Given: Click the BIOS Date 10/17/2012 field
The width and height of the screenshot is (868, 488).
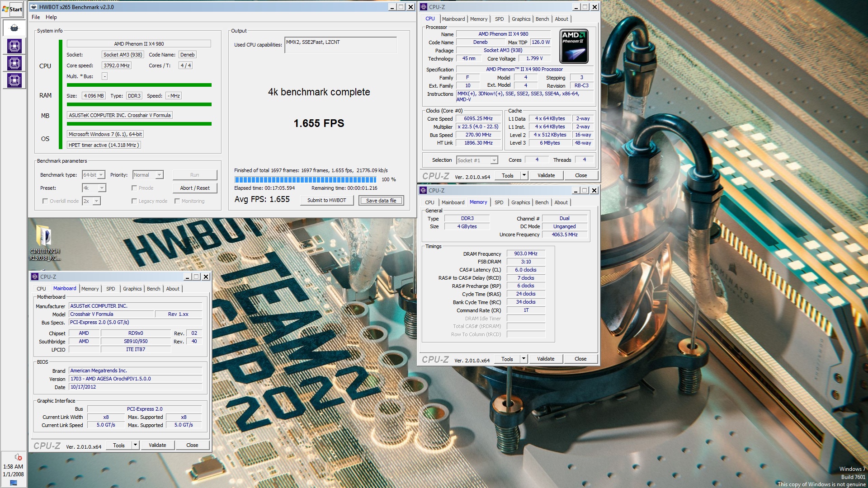Looking at the screenshot, I should [x=136, y=387].
